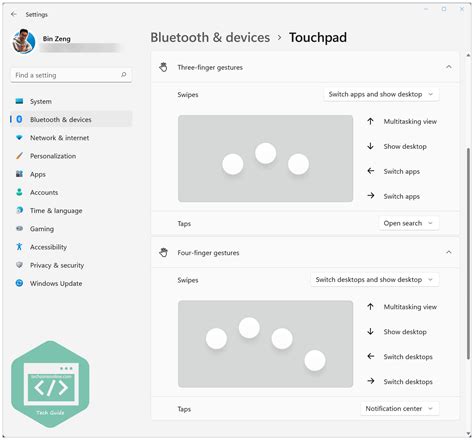Image resolution: width=474 pixels, height=440 pixels.
Task: Open Personalization settings
Action: click(x=71, y=156)
